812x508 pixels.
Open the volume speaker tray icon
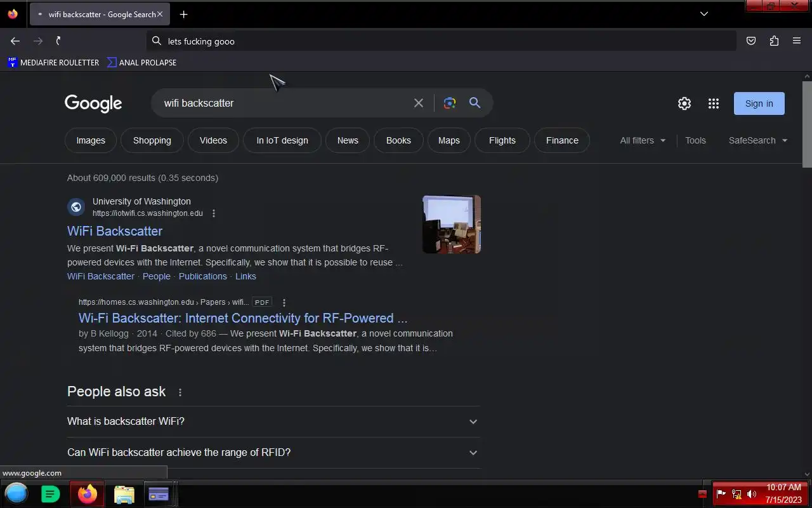pos(752,494)
